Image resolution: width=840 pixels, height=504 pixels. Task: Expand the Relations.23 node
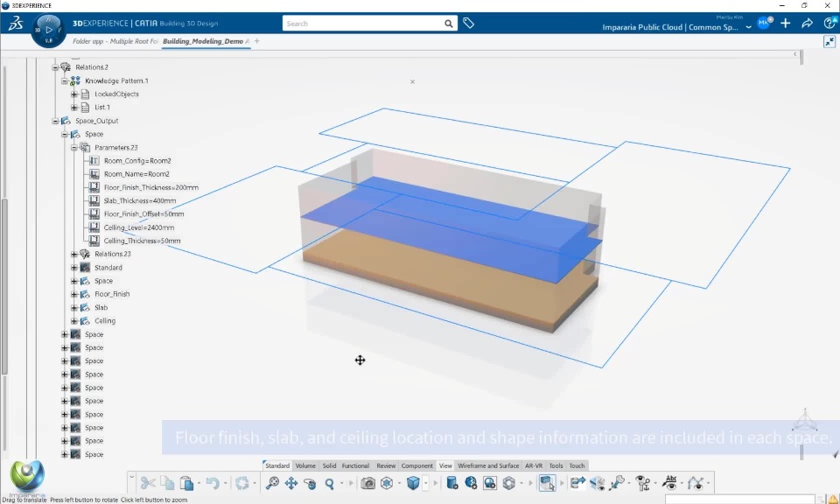pyautogui.click(x=74, y=254)
